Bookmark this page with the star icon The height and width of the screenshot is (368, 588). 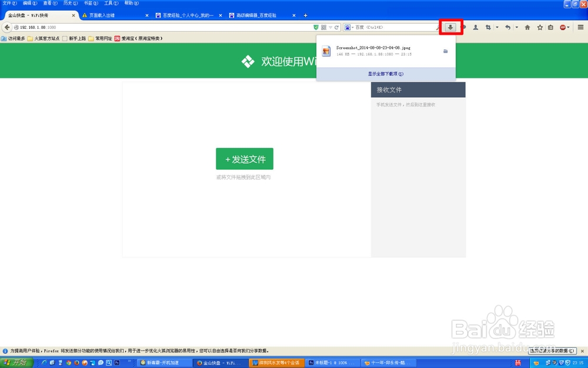540,28
